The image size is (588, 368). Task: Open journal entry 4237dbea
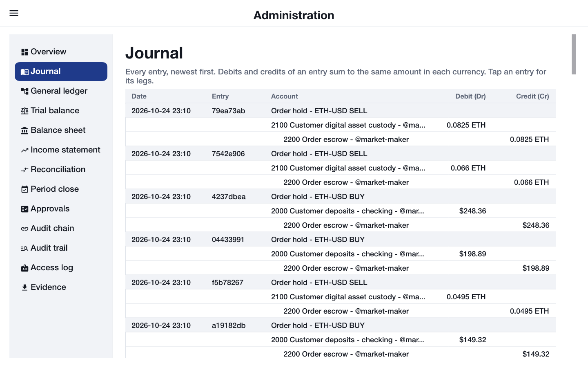(341, 197)
